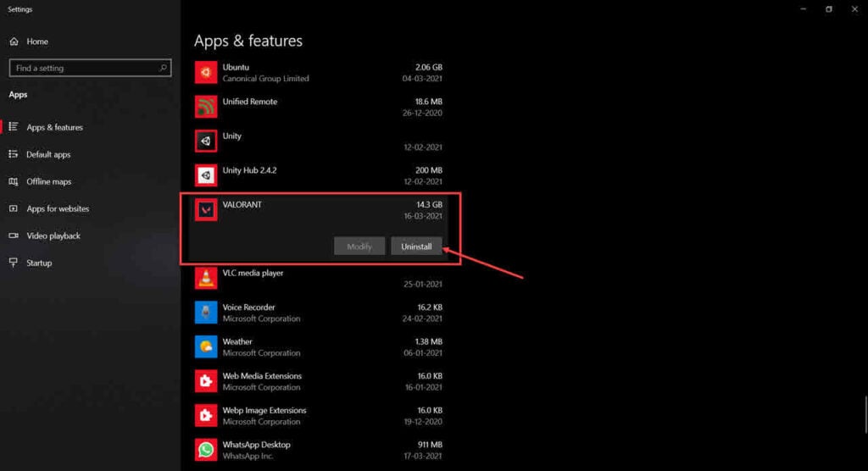Click the Apps & features sidebar icon
Screen dimensions: 868x471
(x=14, y=127)
